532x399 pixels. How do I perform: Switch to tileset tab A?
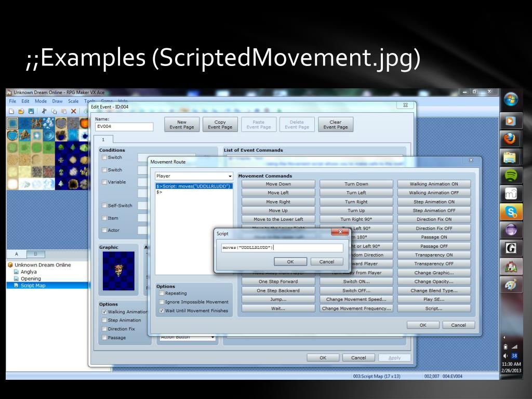(x=16, y=254)
